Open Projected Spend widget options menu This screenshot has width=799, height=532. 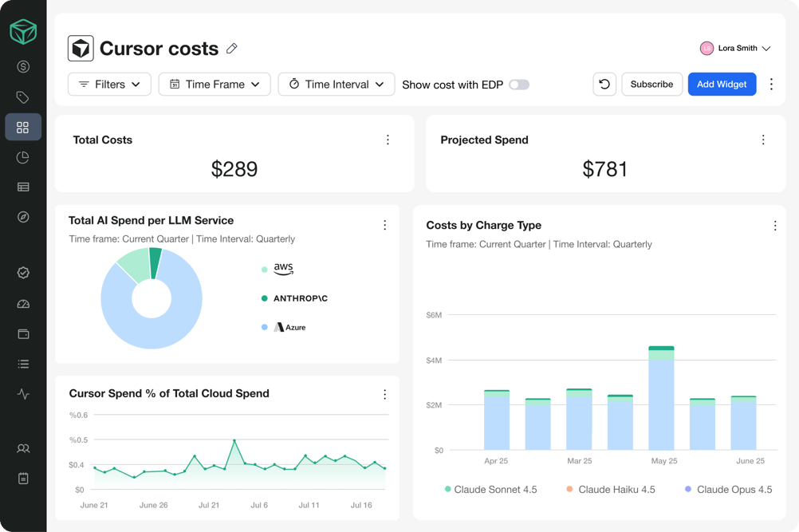[x=763, y=140]
